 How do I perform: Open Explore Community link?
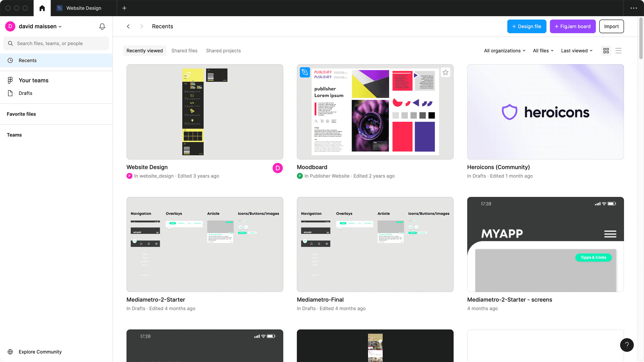pos(40,352)
